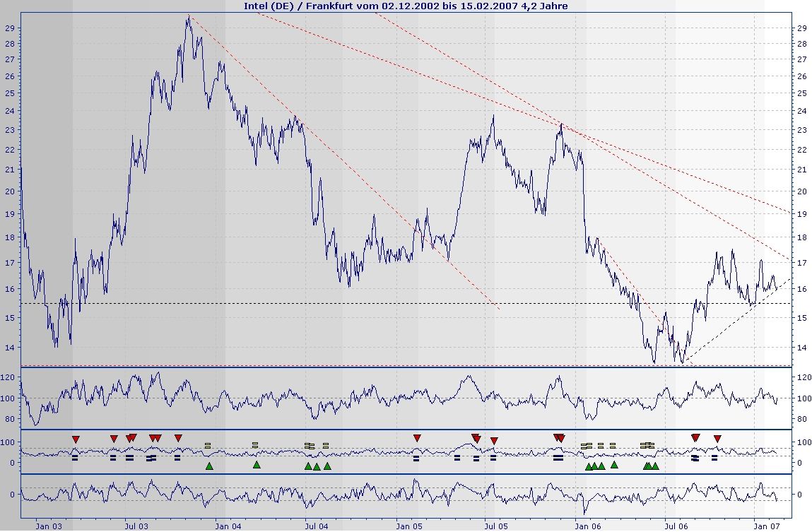Select the 'Jul 06' date label
The width and height of the screenshot is (812, 532).
click(x=676, y=526)
